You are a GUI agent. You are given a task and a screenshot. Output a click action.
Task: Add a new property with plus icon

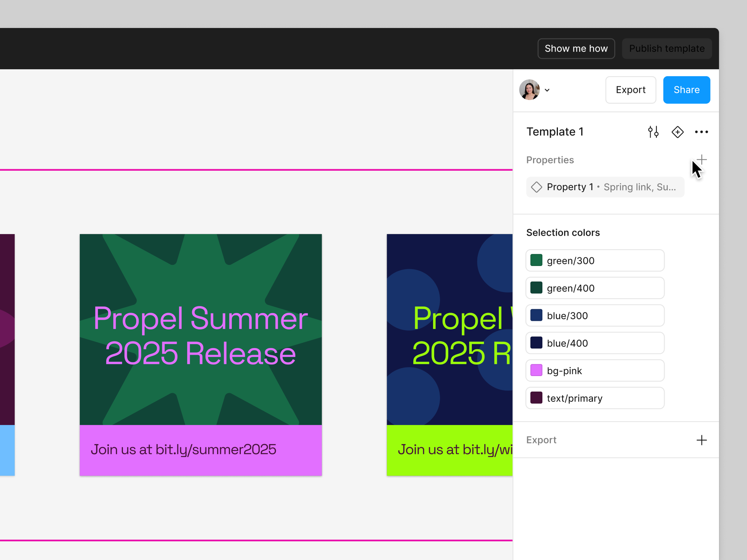(x=701, y=159)
